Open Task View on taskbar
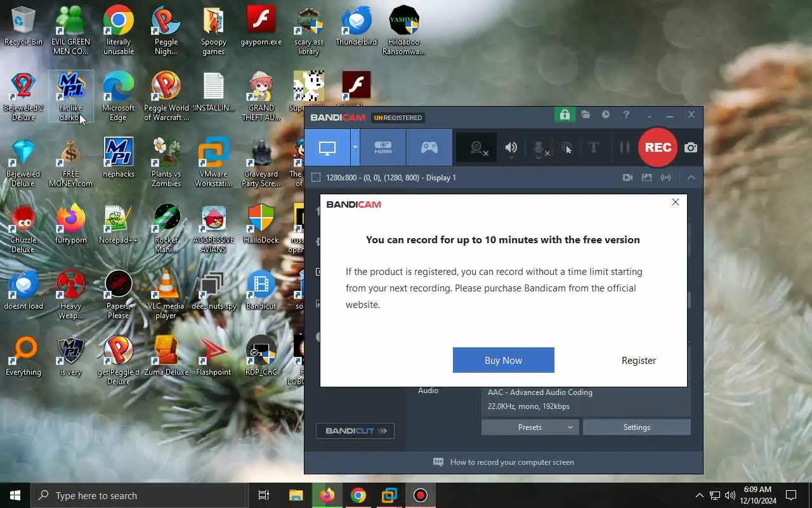 (264, 495)
